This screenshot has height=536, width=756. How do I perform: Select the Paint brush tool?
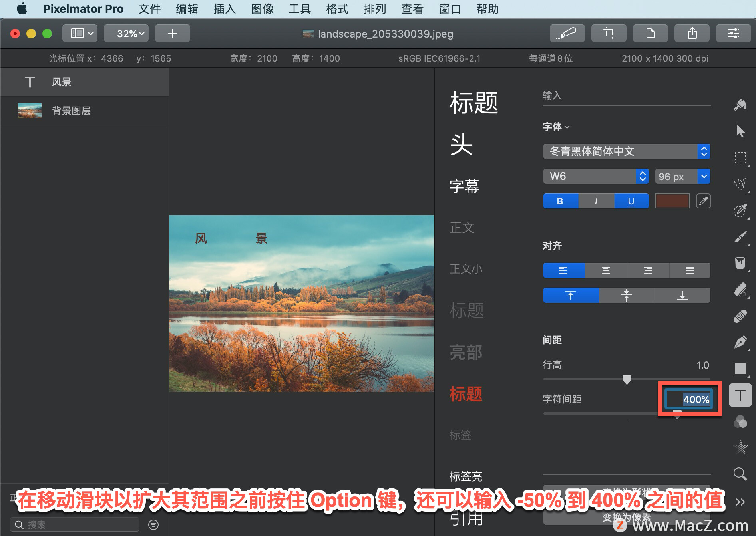740,236
